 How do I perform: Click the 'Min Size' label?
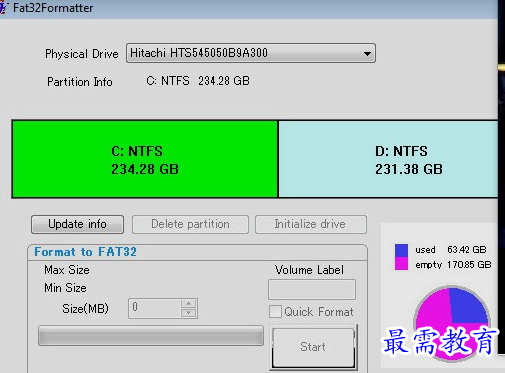click(x=65, y=288)
